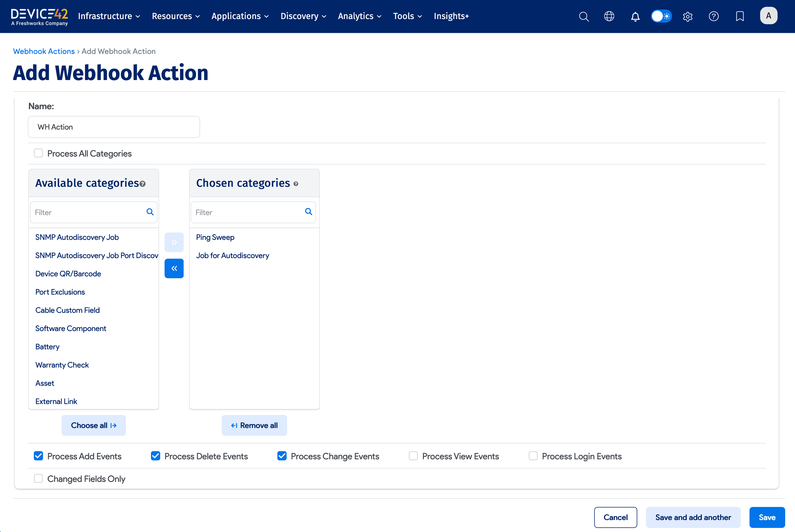This screenshot has width=795, height=532.
Task: Uncheck Process Delete Events
Action: [156, 456]
